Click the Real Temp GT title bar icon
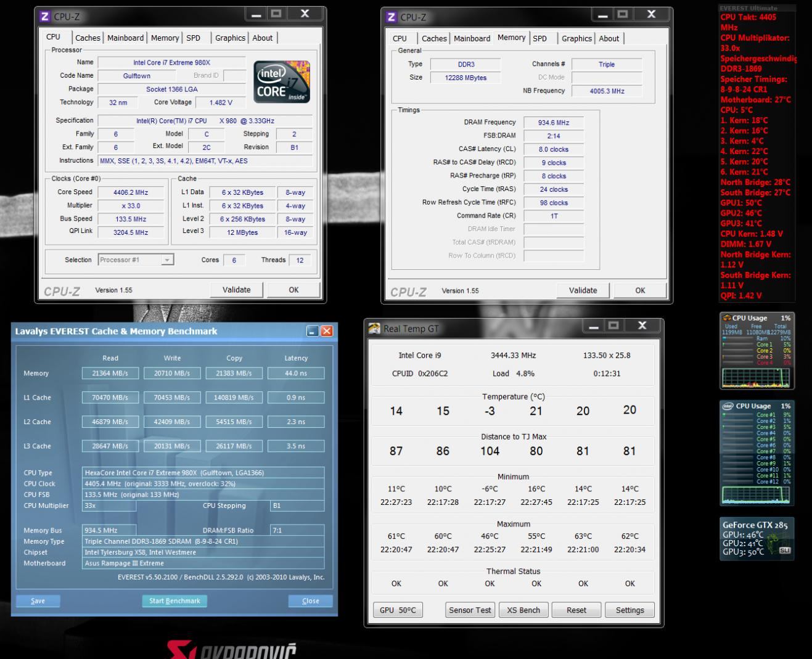Screen dimensions: 812x659 click(x=374, y=329)
